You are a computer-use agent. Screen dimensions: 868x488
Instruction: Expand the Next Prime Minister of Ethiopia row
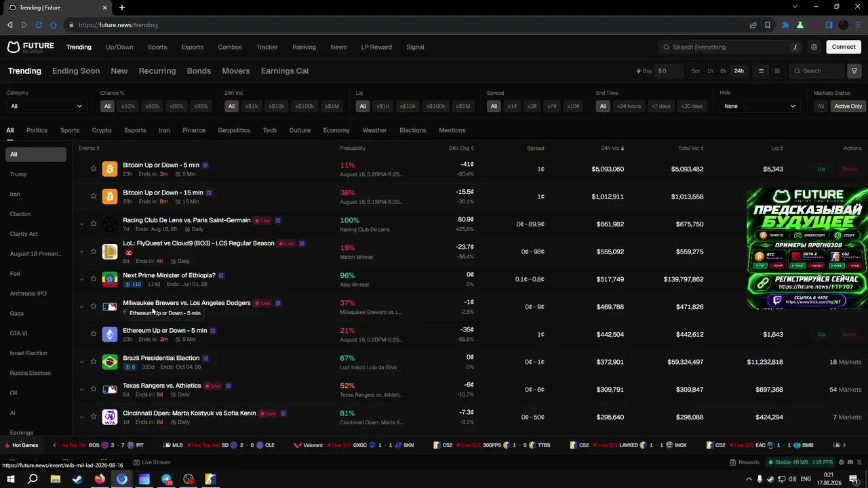81,279
